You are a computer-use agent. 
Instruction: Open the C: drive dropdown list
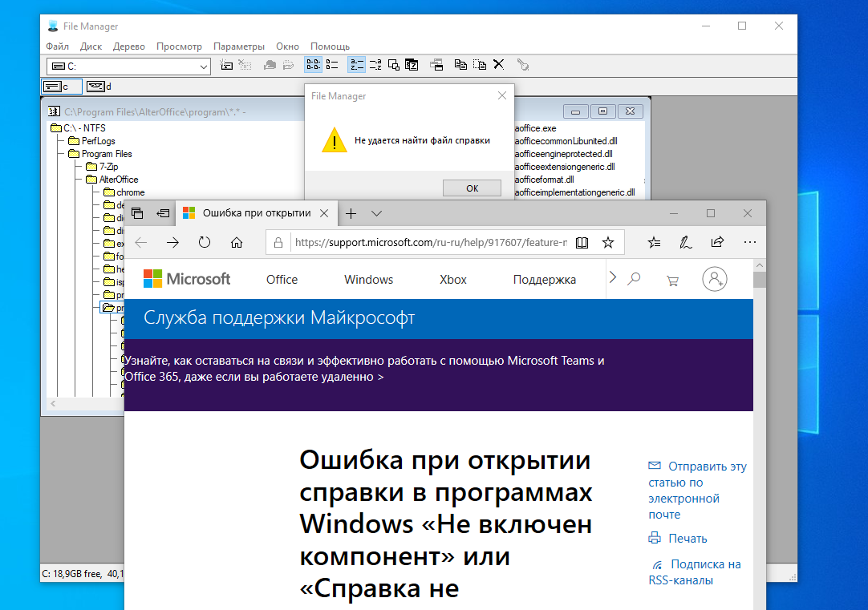(203, 67)
